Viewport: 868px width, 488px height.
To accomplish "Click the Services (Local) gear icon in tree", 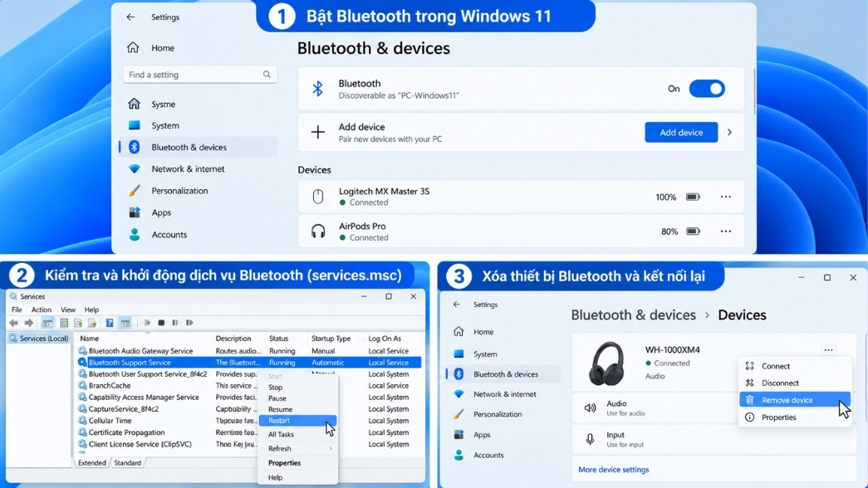I will point(13,338).
